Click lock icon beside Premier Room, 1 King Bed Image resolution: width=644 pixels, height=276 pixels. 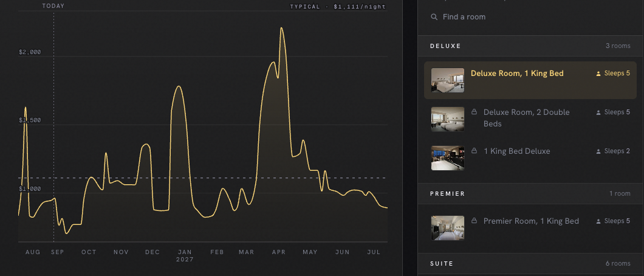tap(474, 221)
